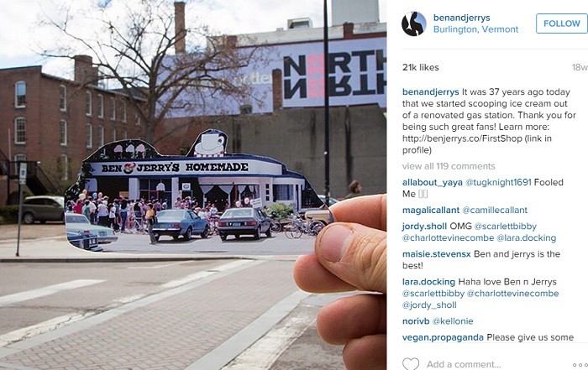Image resolution: width=588 pixels, height=370 pixels.
Task: Click the @kellonie mention
Action: tap(453, 321)
